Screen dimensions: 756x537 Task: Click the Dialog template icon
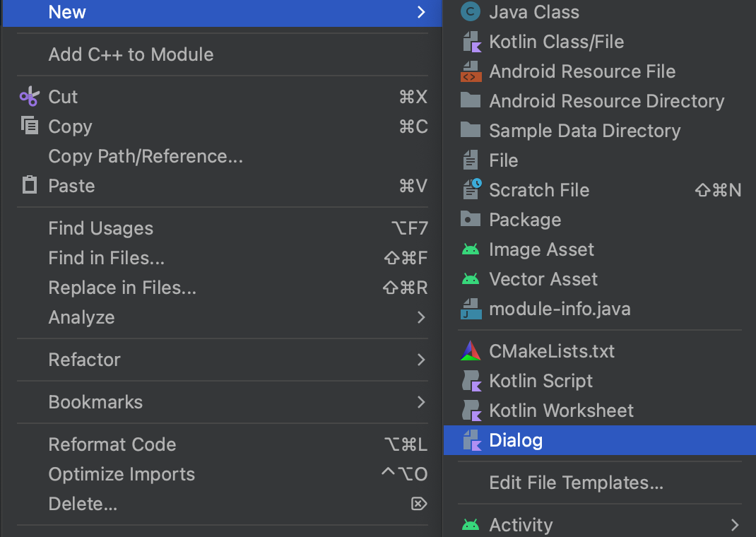coord(471,440)
